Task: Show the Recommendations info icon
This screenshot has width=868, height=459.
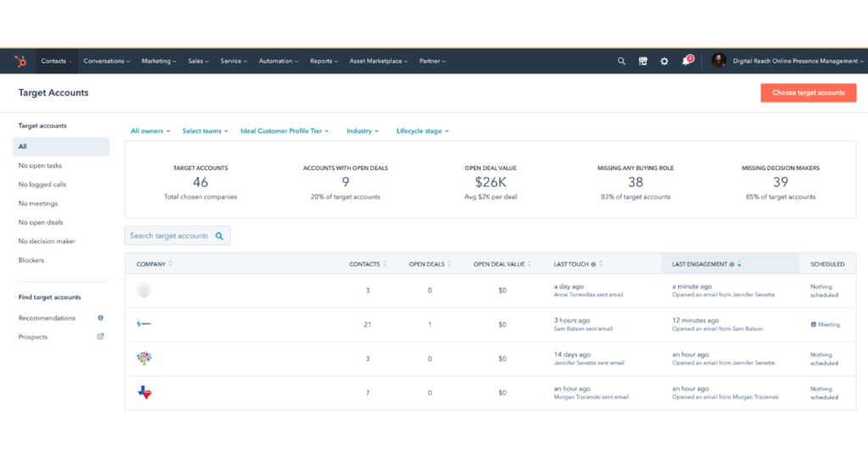Action: [101, 318]
